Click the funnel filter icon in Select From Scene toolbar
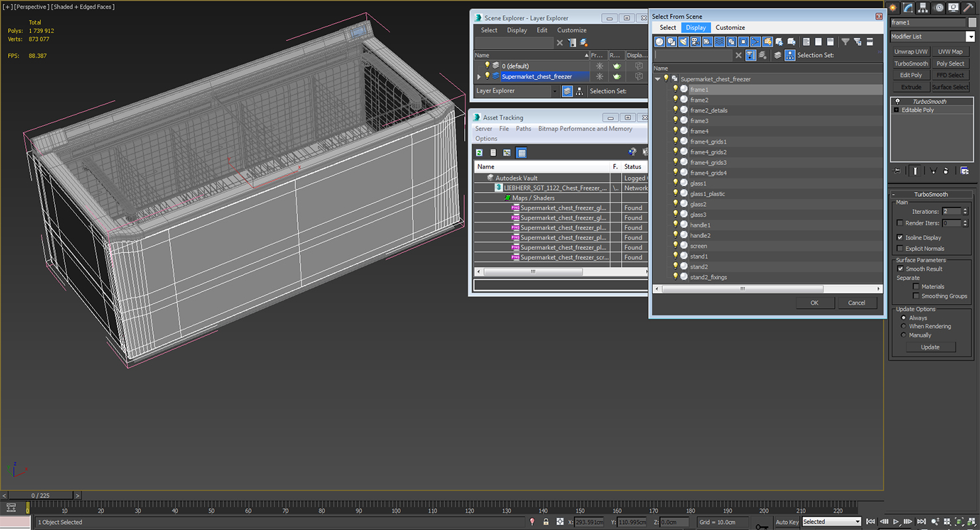The width and height of the screenshot is (980, 530). tap(846, 42)
